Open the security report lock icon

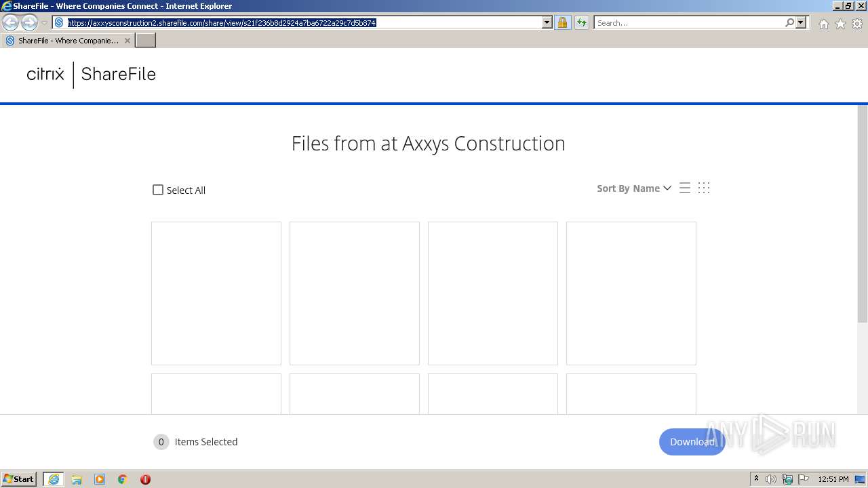click(x=562, y=23)
